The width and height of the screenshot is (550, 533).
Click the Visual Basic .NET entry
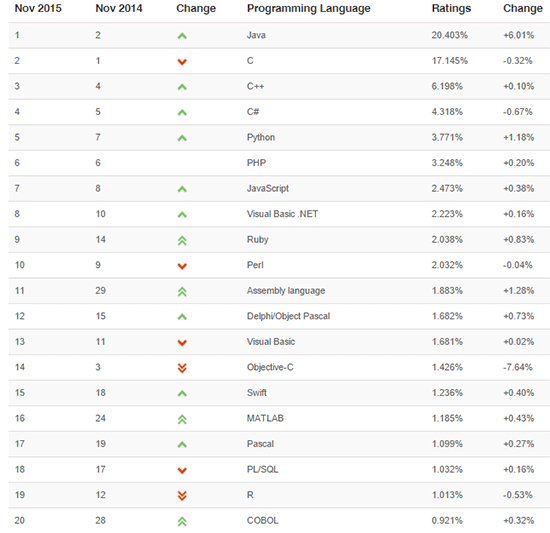[282, 214]
